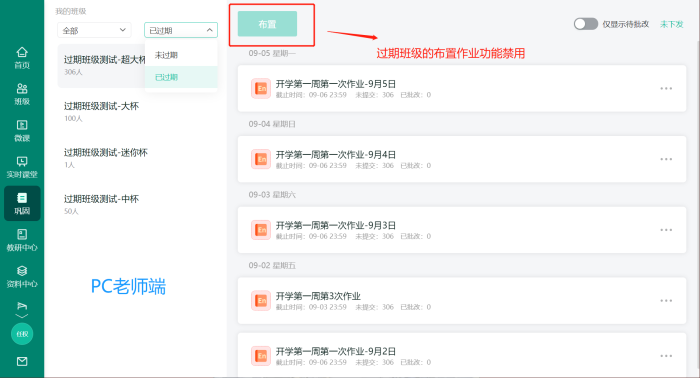700x378 pixels.
Task: Click En icon of 9月3日 homework
Action: tap(261, 230)
